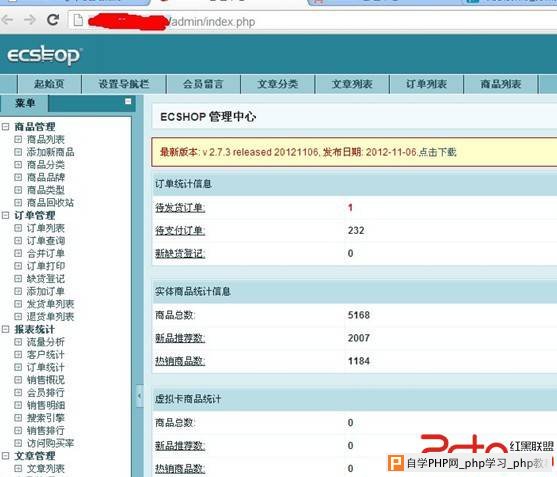Collapse the 订单管理 tree section
The height and width of the screenshot is (477, 557).
5,215
